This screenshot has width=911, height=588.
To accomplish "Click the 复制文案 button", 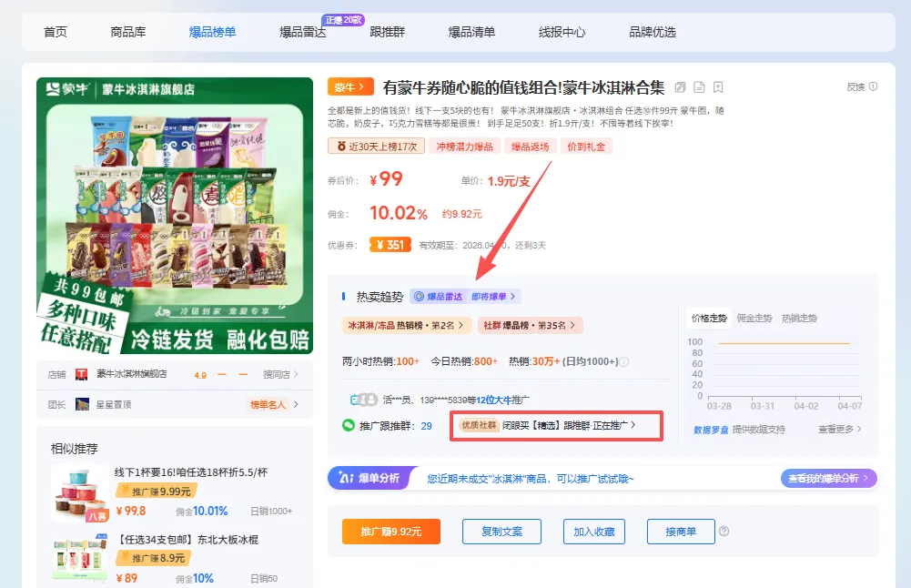I will [x=502, y=532].
